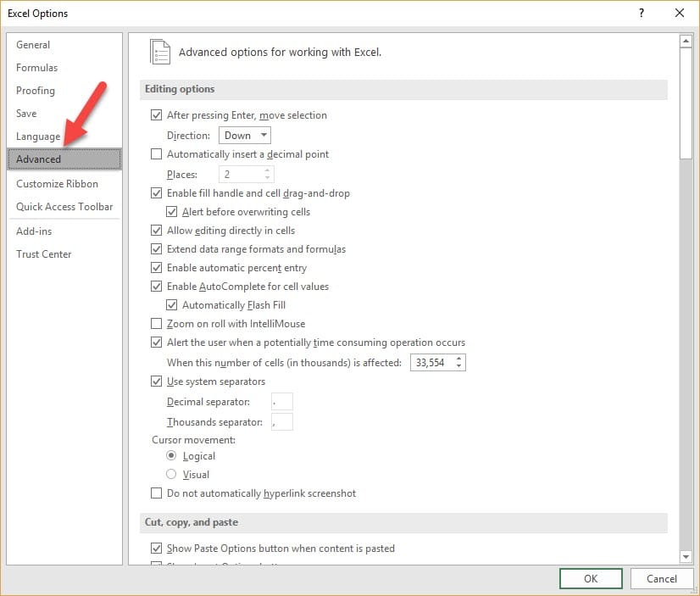Switch to the Customize Ribbon section
The height and width of the screenshot is (596, 700).
pos(57,184)
